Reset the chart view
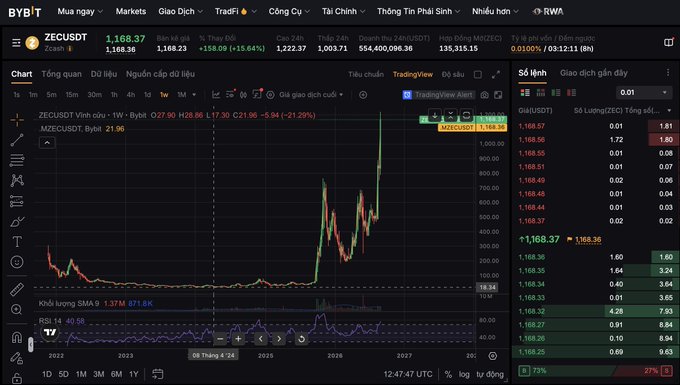 [301, 339]
